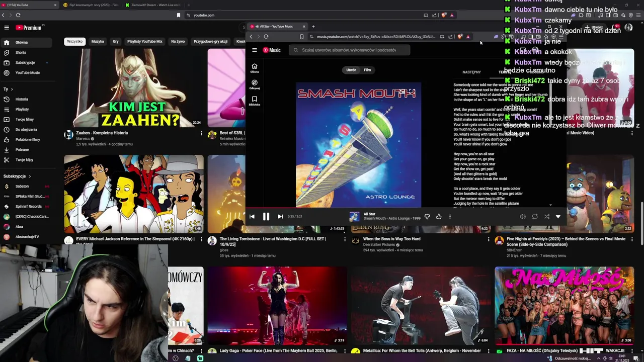Switch to Film mode

(367, 70)
